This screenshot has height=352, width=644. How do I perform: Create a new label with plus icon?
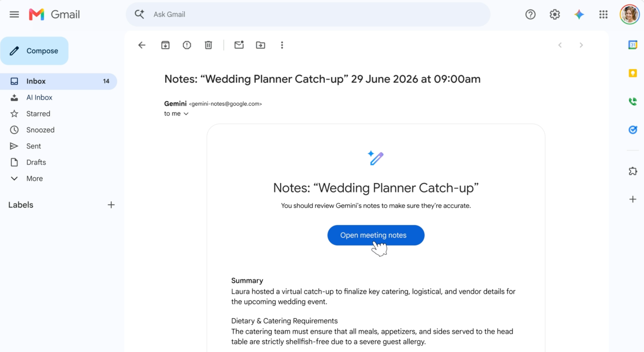pyautogui.click(x=111, y=205)
